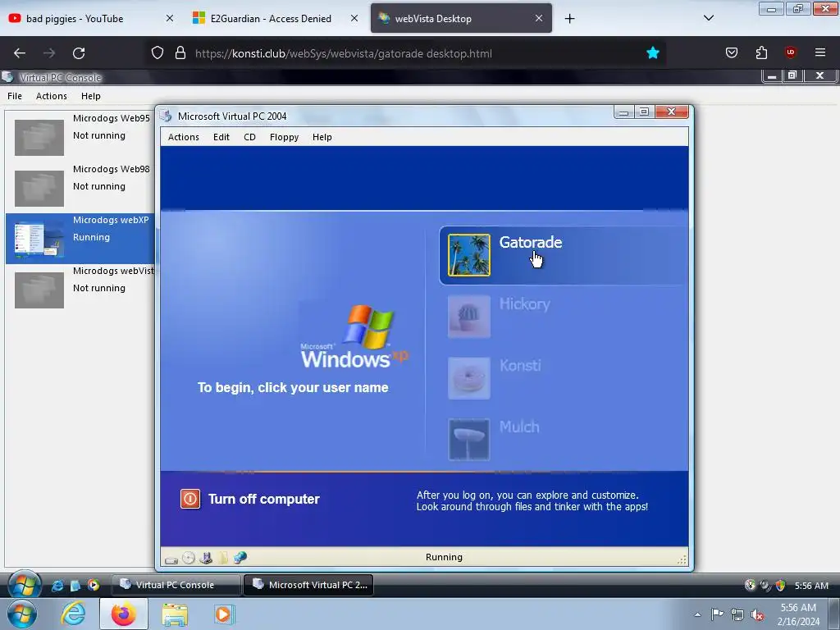This screenshot has height=630, width=840.
Task: Open the Firefox extensions puzzle icon
Action: [x=761, y=52]
